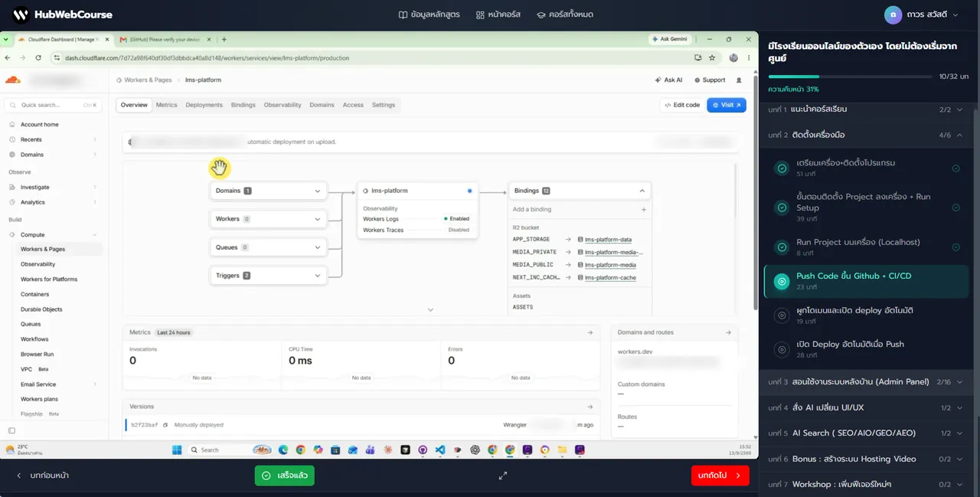Open the ข้อมูลหลักสูตร menu item

pos(429,15)
